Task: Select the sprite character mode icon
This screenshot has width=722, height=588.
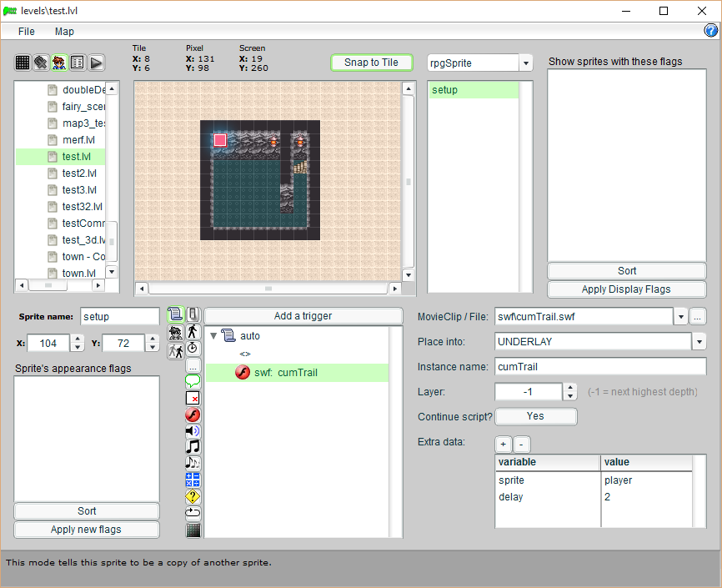Action: (x=59, y=63)
